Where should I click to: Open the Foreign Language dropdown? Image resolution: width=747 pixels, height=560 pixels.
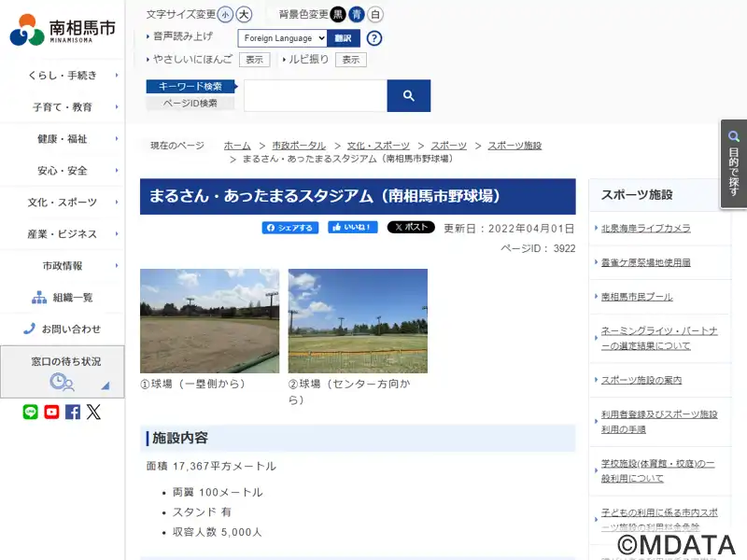tap(282, 38)
